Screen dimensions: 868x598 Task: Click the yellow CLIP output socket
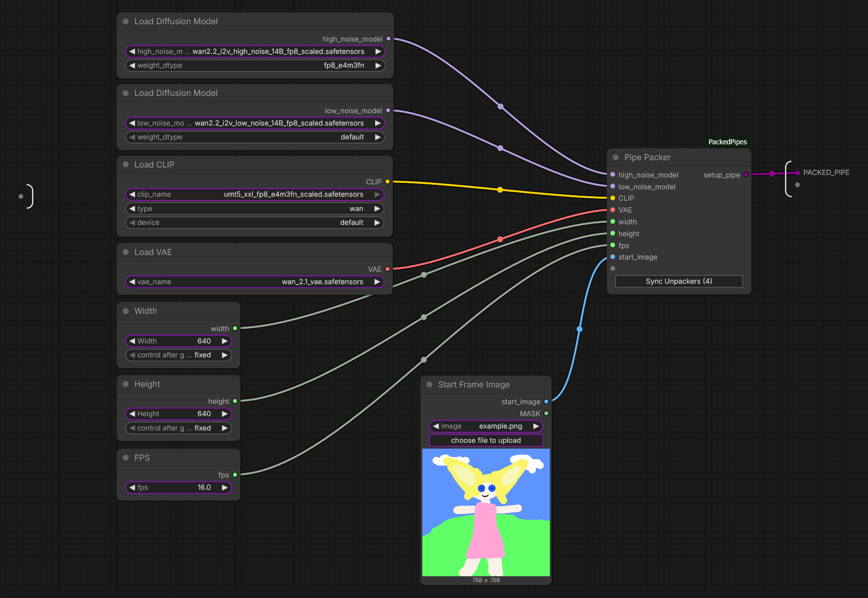[x=388, y=181]
